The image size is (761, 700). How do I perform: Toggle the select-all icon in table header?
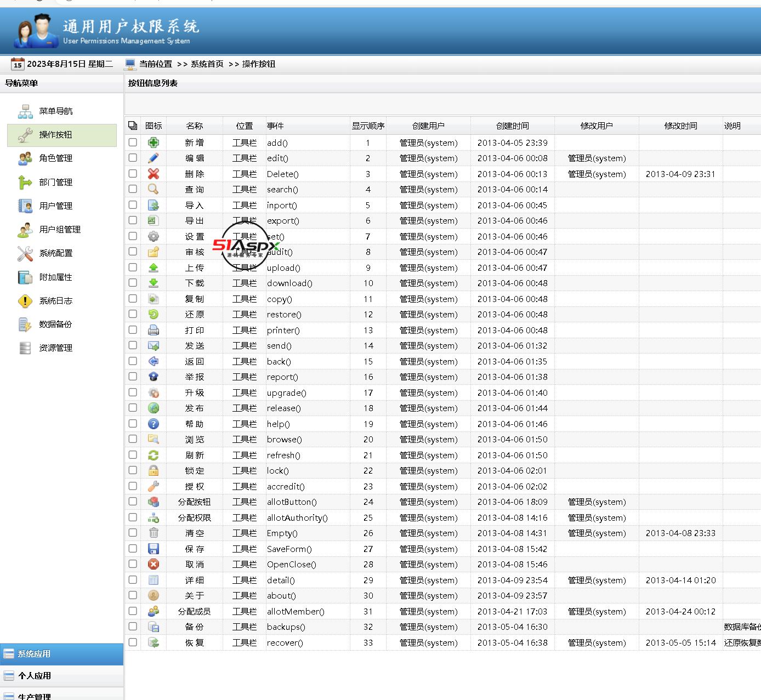[x=133, y=126]
